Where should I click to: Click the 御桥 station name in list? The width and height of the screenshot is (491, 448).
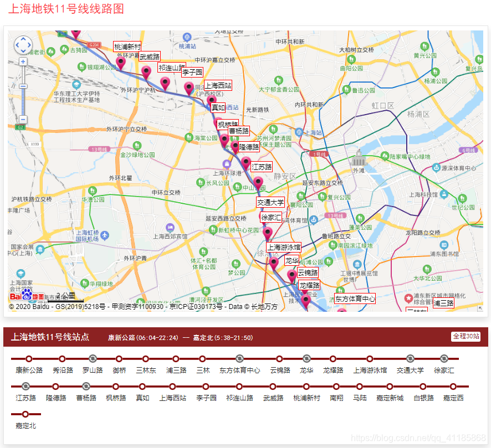[x=119, y=370]
